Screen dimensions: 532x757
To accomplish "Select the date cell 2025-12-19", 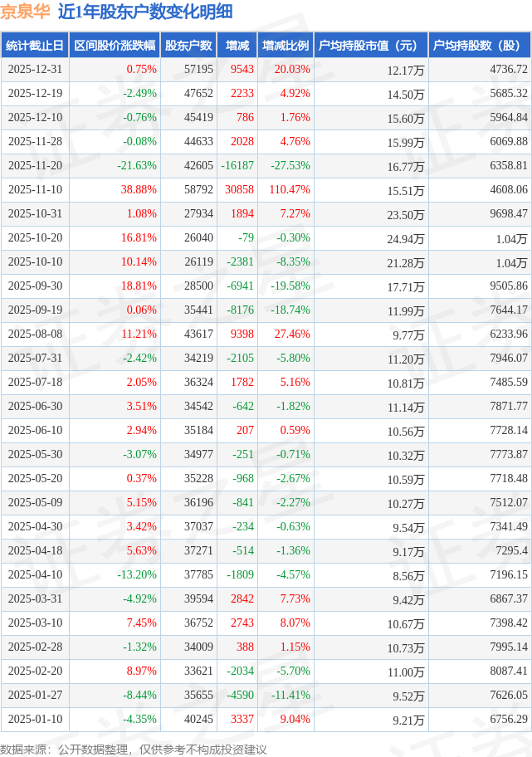I will tap(35, 93).
